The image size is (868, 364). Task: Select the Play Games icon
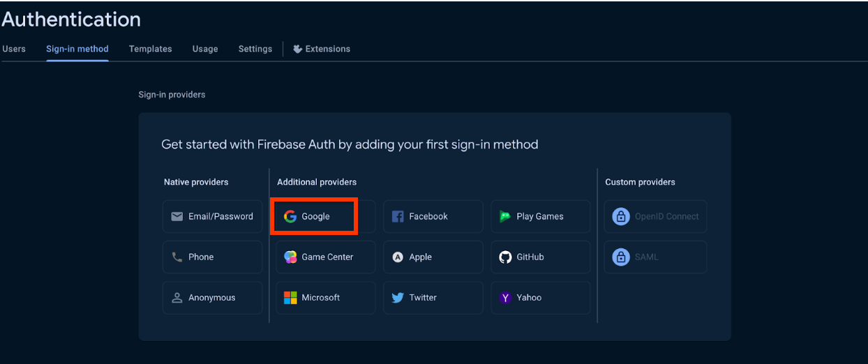tap(505, 217)
